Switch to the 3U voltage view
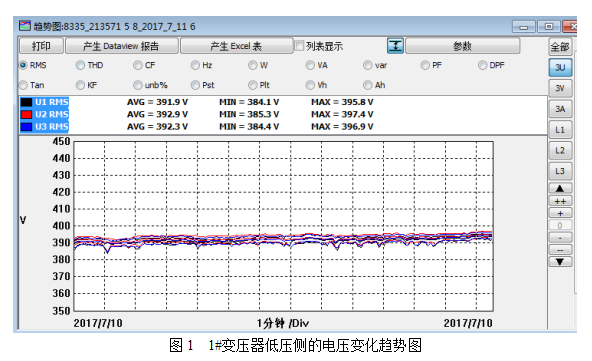This screenshot has height=361, width=592. 560,68
